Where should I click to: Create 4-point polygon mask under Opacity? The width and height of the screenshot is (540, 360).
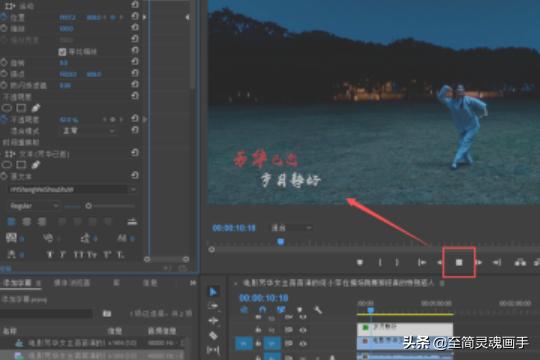pos(21,108)
